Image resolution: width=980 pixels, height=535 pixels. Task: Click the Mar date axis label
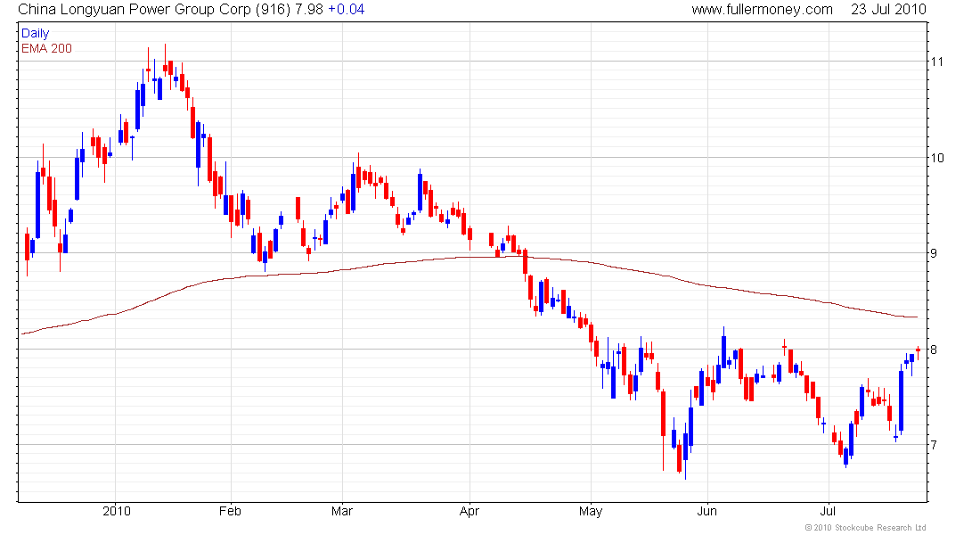[x=342, y=511]
